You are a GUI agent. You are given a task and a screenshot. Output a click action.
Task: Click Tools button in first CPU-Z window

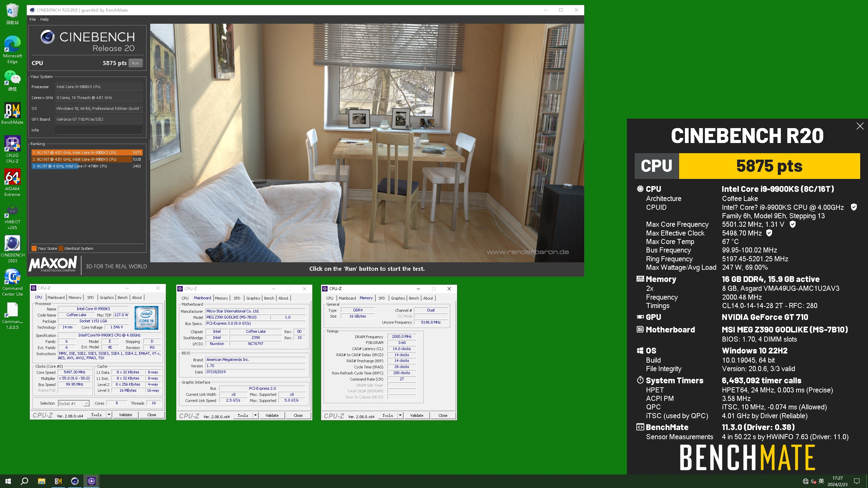point(96,415)
